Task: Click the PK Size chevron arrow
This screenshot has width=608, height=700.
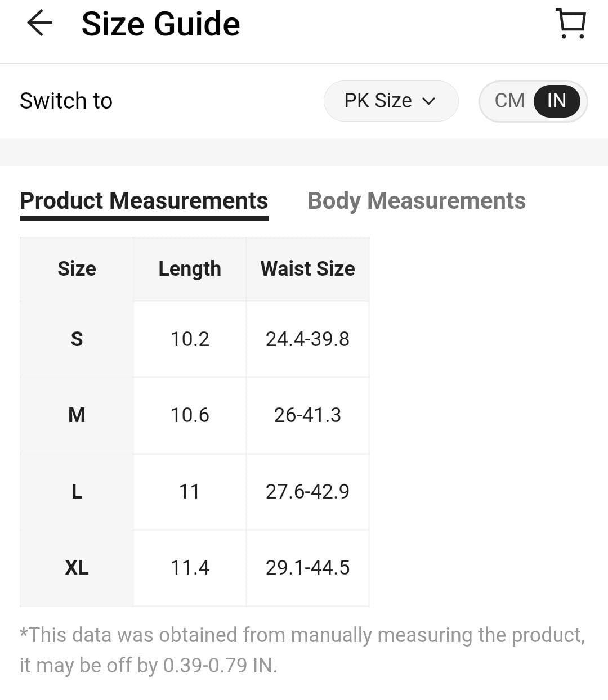Action: point(429,101)
